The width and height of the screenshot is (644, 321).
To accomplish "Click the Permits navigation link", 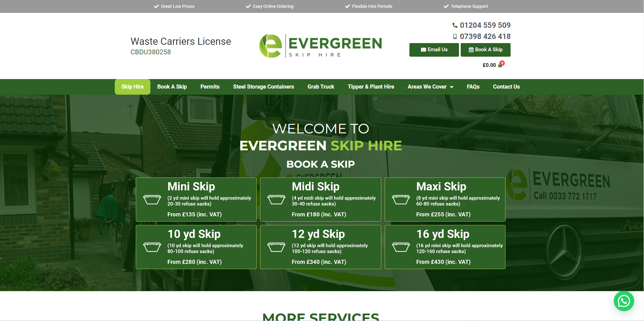I will 210,87.
